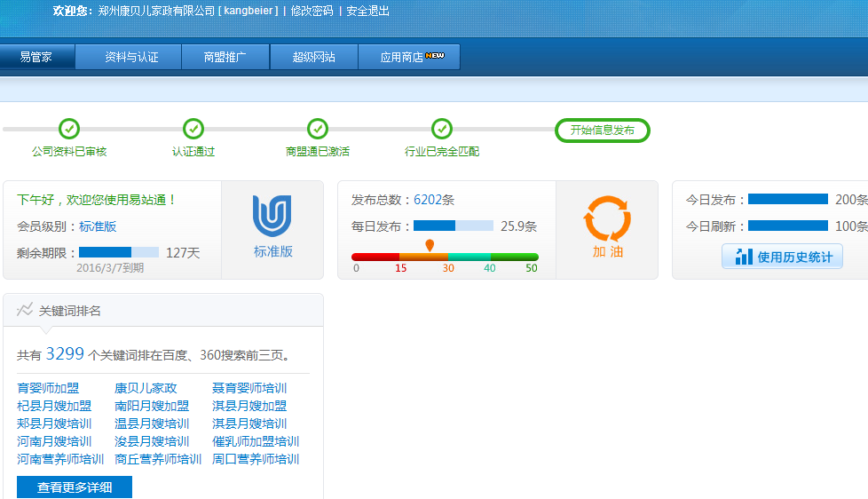Click the 6202条 total posts link
Screen dimensions: 868x499
pyautogui.click(x=434, y=200)
